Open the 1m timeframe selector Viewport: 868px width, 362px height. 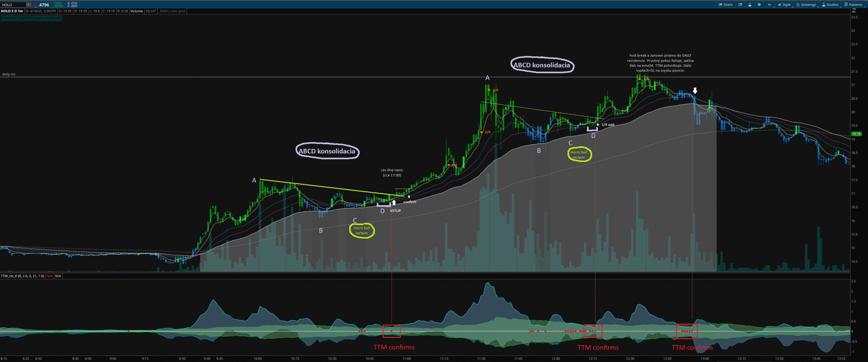tap(769, 5)
